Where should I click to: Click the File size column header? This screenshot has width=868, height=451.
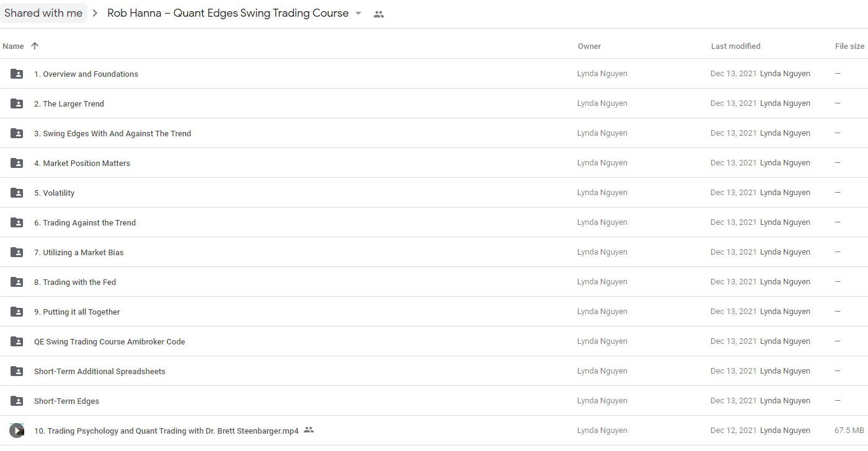click(x=849, y=46)
